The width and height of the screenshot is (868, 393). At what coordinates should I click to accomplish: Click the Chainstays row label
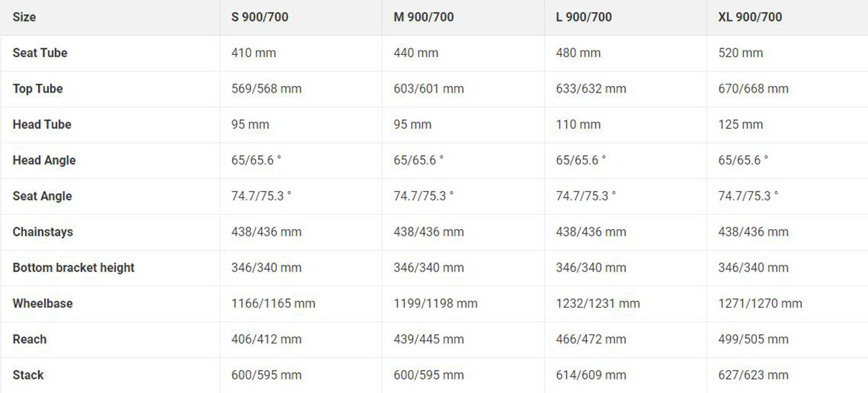click(x=43, y=231)
